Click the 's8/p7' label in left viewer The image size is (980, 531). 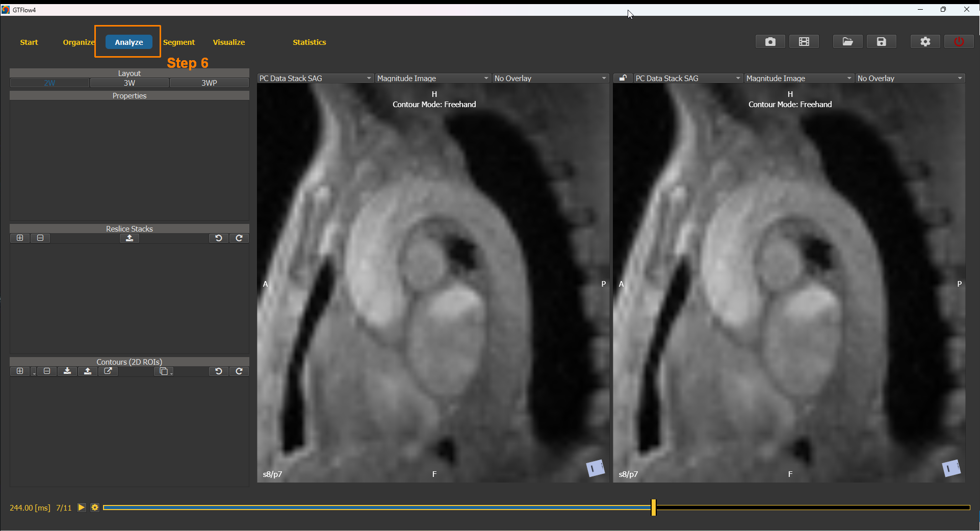tap(272, 474)
